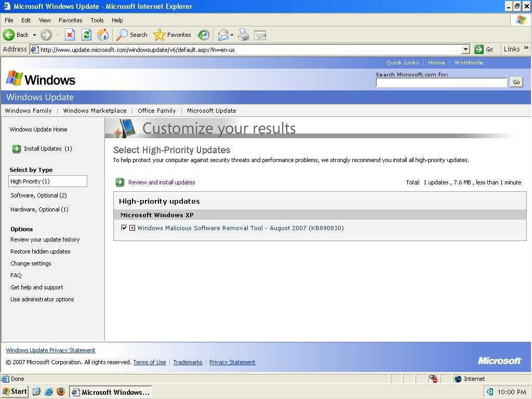Click Restore hidden updates

tap(41, 251)
